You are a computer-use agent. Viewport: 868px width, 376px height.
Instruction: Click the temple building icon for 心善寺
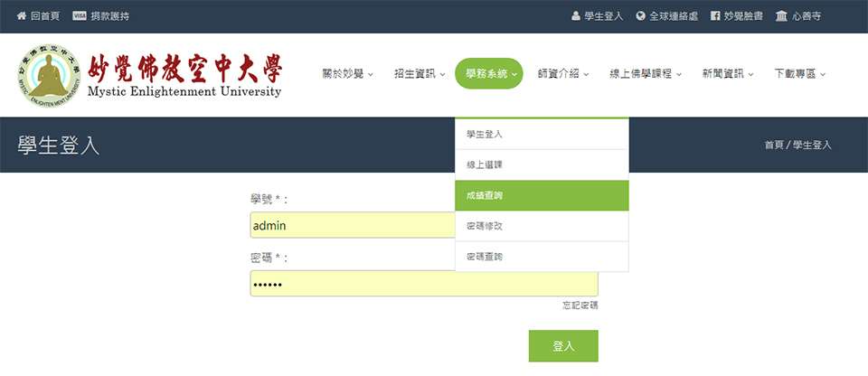coord(781,16)
